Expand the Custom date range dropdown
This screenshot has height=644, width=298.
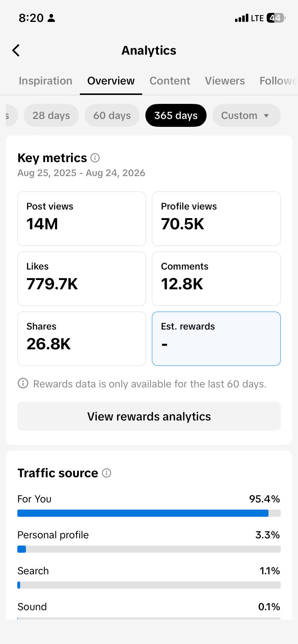[x=246, y=115]
